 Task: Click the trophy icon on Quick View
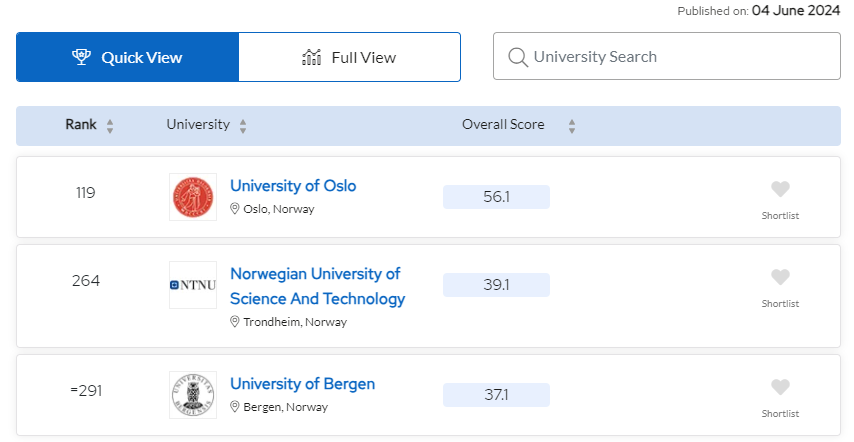[82, 57]
